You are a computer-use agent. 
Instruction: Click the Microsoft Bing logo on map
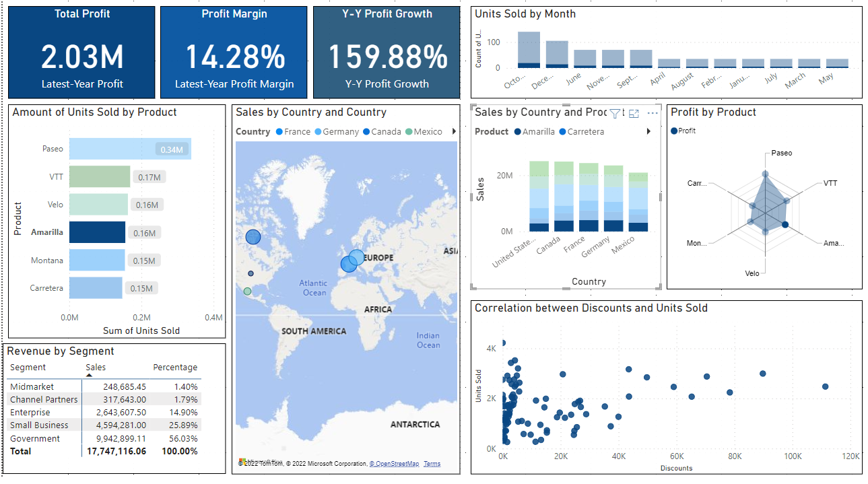click(x=244, y=462)
